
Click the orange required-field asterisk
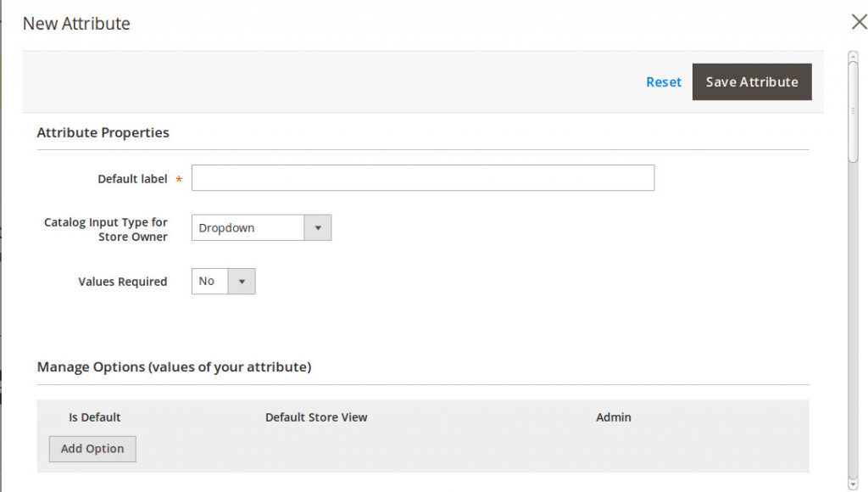[179, 180]
